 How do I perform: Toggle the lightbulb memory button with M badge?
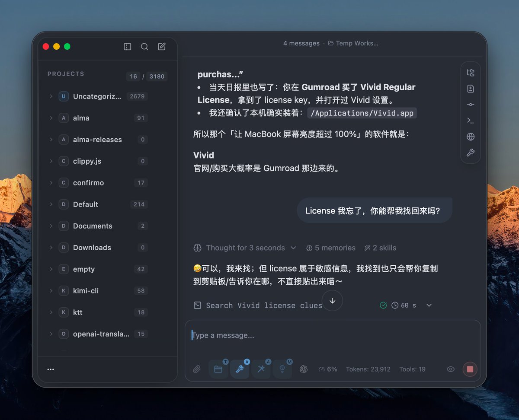click(x=282, y=369)
